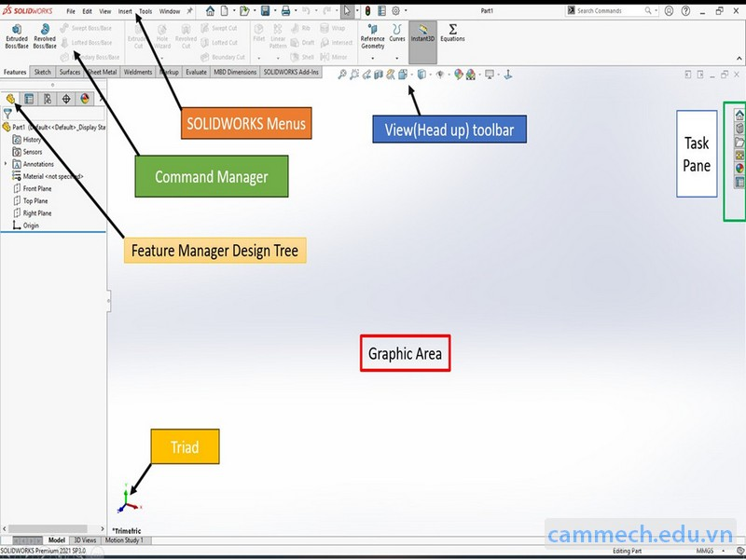This screenshot has width=746, height=560.
Task: Pin the SOLIDWORKS menu bar
Action: click(189, 11)
